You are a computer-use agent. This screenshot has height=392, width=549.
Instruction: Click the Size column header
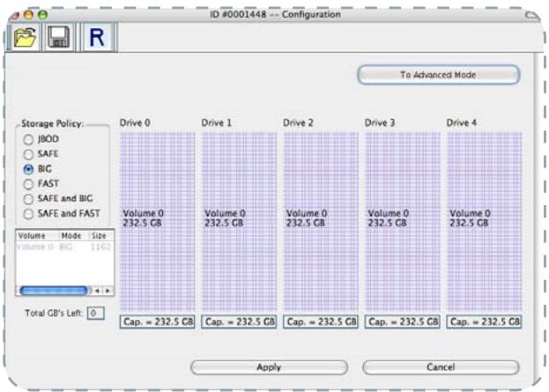pos(101,236)
